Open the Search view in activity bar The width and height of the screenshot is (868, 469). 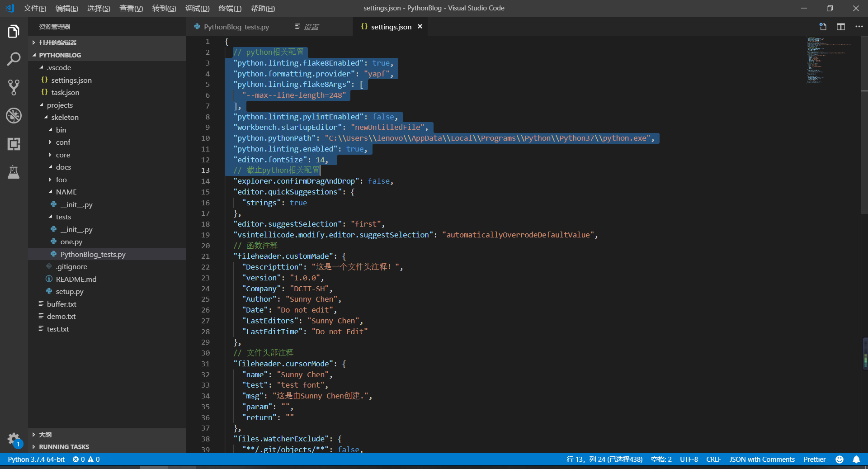point(14,59)
